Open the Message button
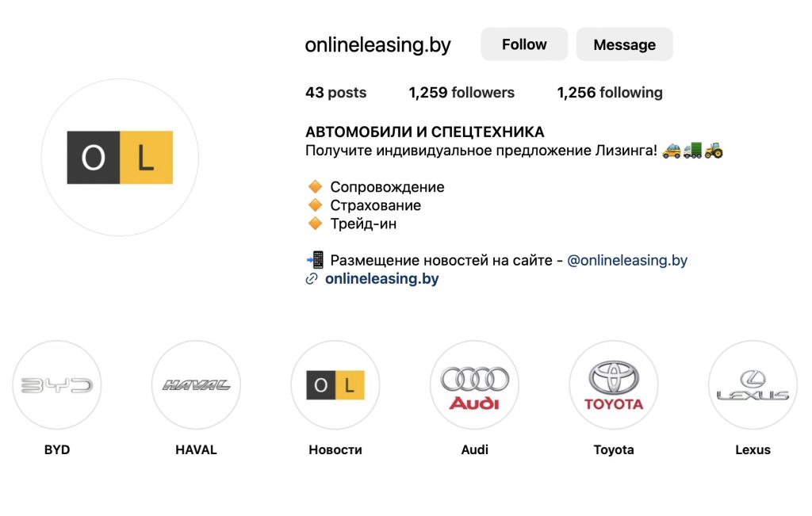 (624, 44)
